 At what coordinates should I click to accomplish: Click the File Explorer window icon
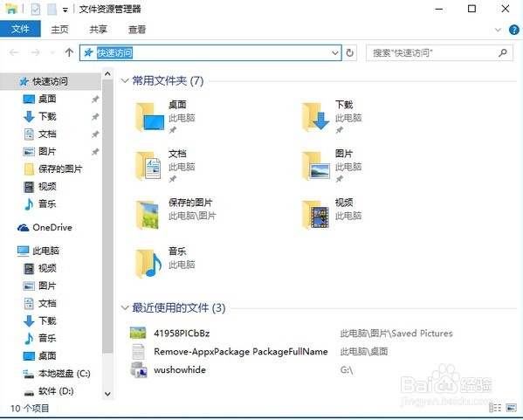pos(11,9)
